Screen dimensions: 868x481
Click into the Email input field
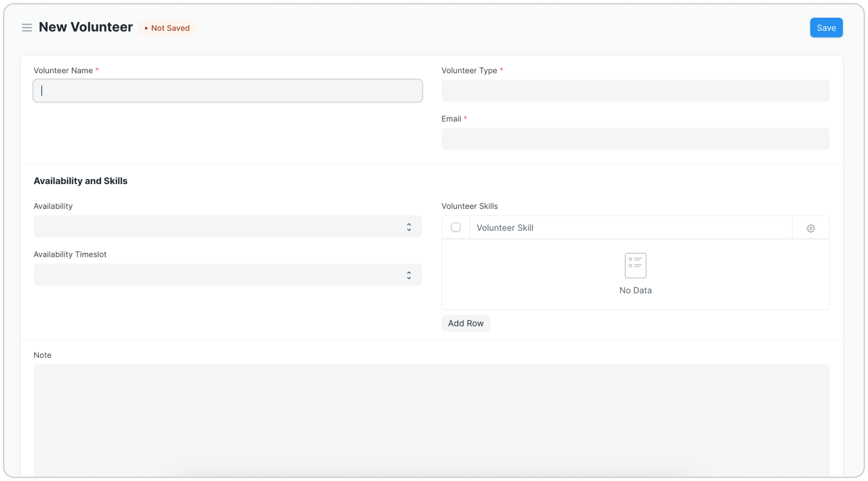click(x=635, y=139)
